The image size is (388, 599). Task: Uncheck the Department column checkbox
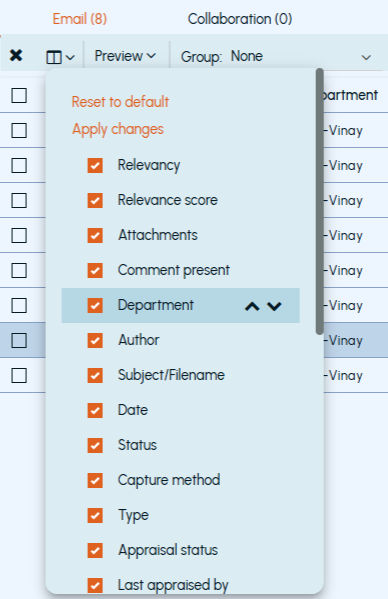[95, 306]
